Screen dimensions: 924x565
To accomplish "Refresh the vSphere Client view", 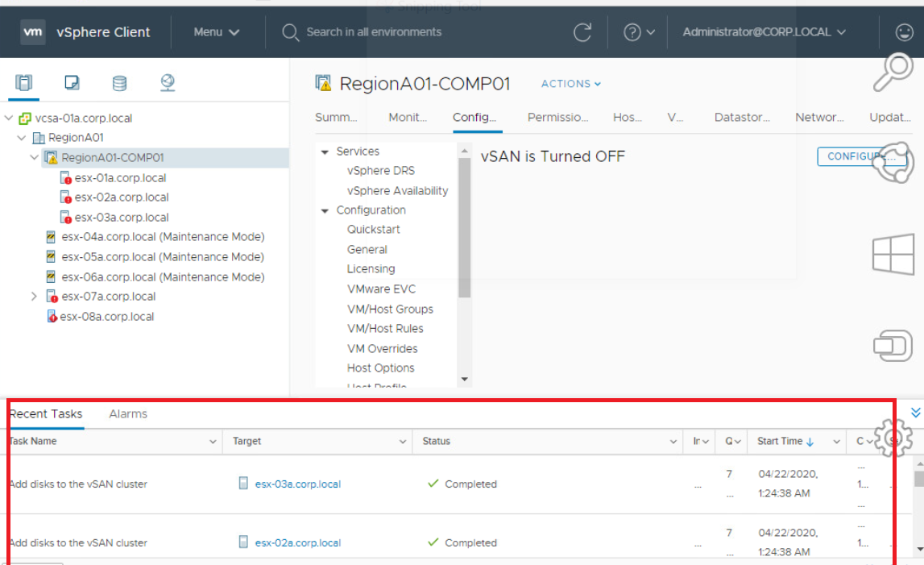I will point(582,32).
